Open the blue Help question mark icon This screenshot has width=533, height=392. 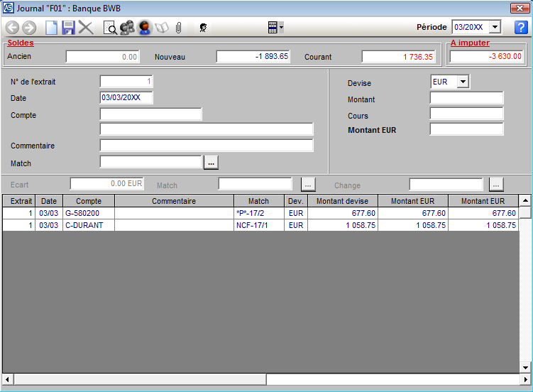click(521, 28)
